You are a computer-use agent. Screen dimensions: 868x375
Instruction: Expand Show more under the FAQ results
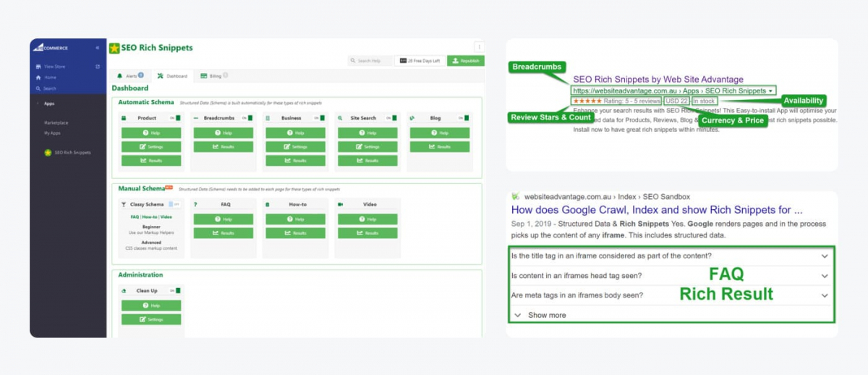coord(540,315)
